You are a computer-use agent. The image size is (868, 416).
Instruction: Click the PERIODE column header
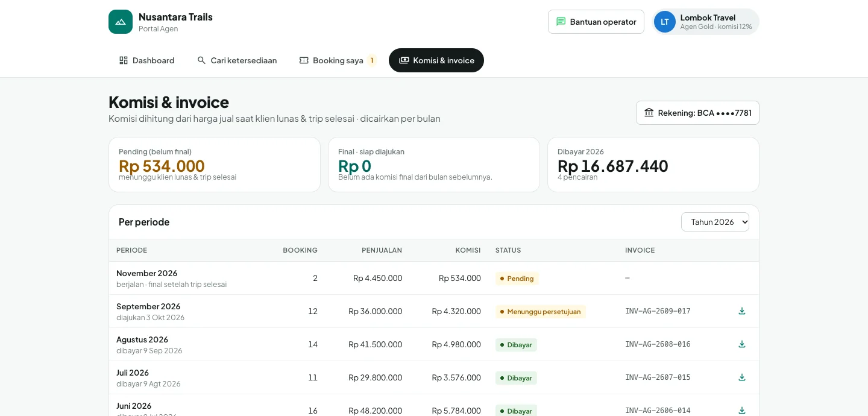pos(131,250)
